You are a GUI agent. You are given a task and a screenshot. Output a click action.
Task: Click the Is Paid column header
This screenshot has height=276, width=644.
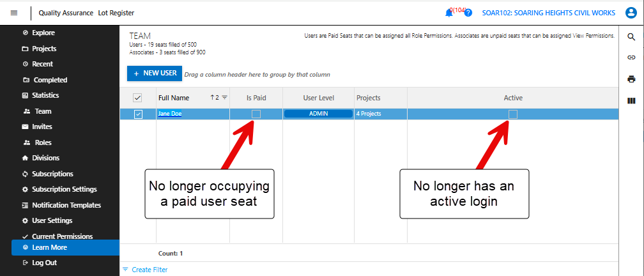pyautogui.click(x=256, y=98)
